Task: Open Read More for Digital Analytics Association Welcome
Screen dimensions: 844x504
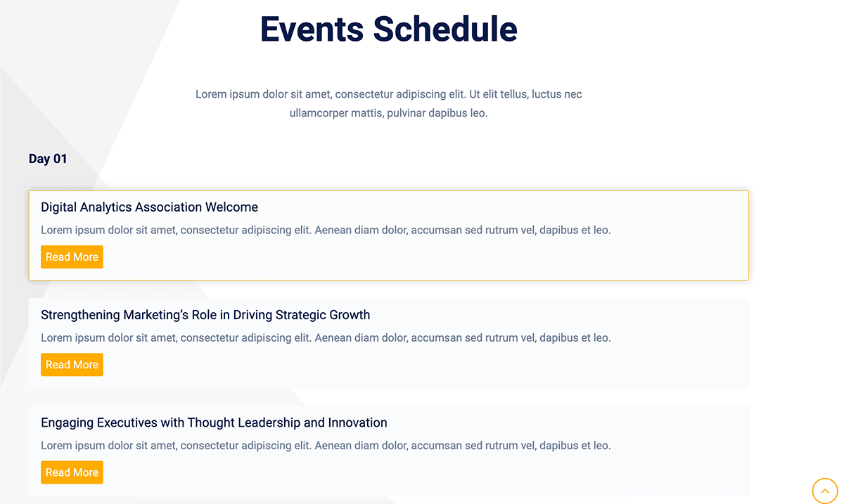Action: click(x=72, y=257)
